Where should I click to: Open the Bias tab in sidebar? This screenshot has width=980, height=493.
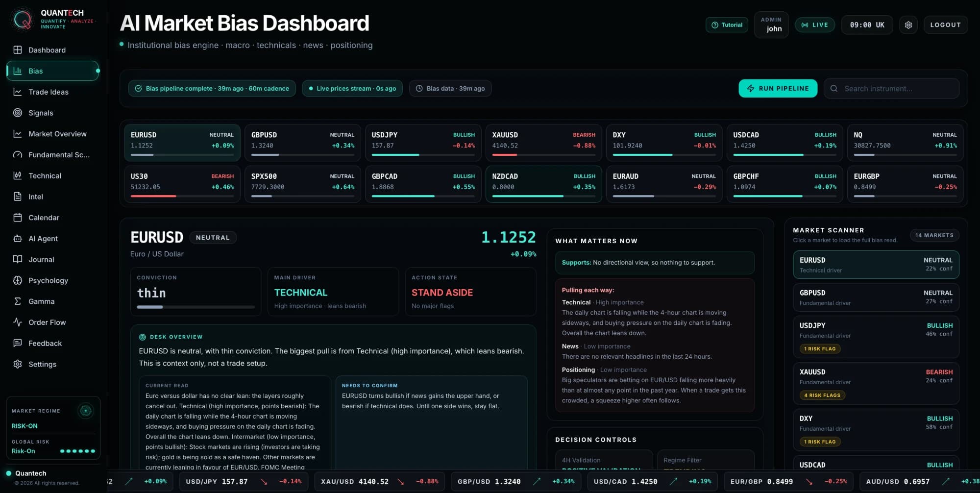pyautogui.click(x=52, y=71)
